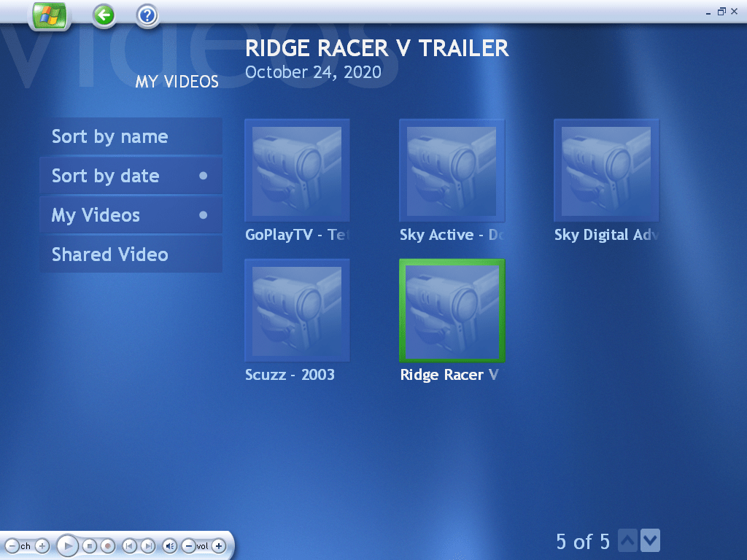Channel down with the ch minus button
Image resolution: width=747 pixels, height=560 pixels.
(12, 546)
